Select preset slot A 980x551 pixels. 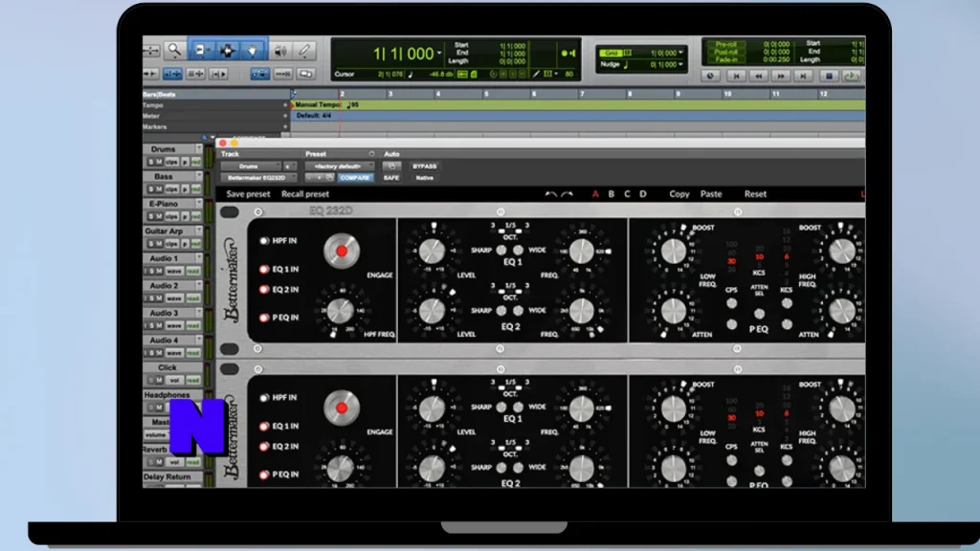595,194
